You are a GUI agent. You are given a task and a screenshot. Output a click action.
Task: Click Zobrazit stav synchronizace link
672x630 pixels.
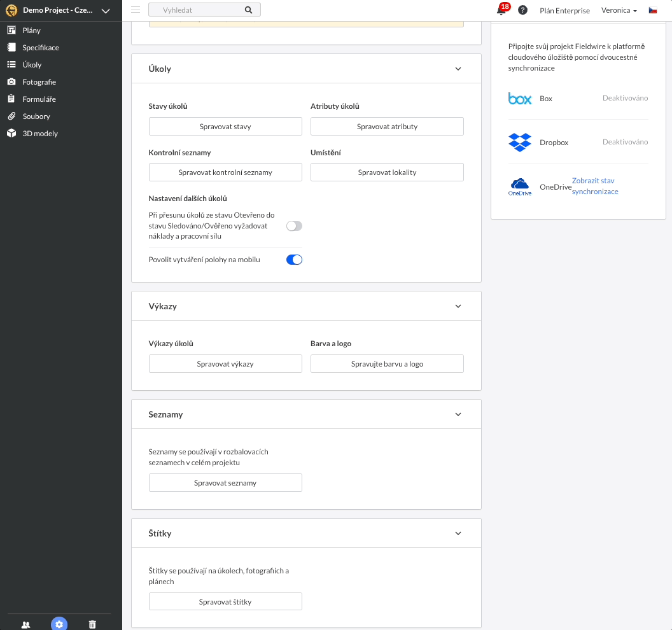point(595,186)
